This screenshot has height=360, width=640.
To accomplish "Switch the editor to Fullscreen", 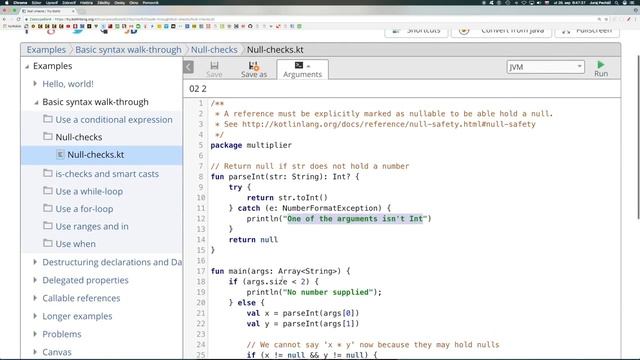I will point(587,31).
